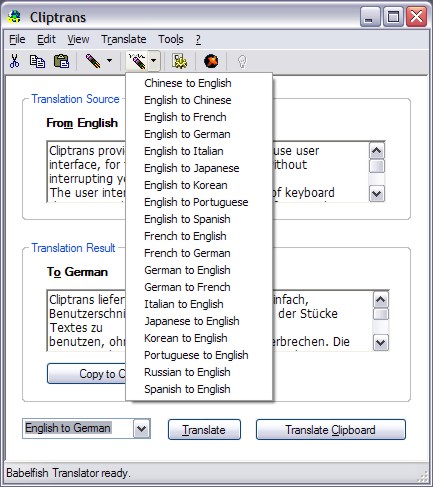Click the Translate button
This screenshot has height=487, width=433.
pyautogui.click(x=204, y=430)
